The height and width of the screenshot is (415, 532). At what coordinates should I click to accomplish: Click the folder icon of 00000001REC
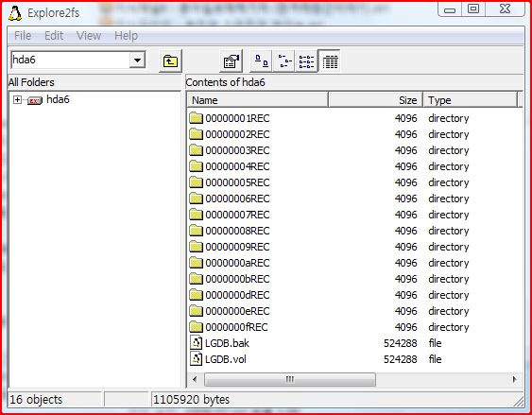pos(196,118)
